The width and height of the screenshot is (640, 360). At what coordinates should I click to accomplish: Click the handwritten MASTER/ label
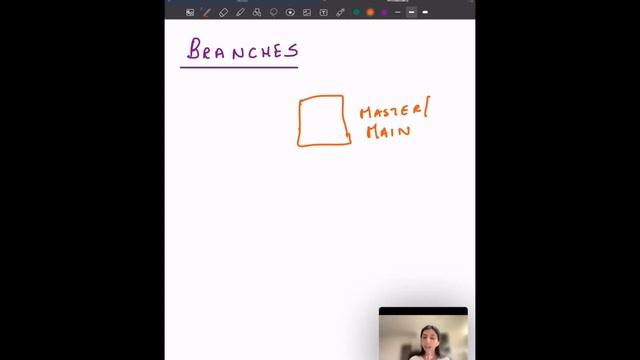(x=395, y=109)
